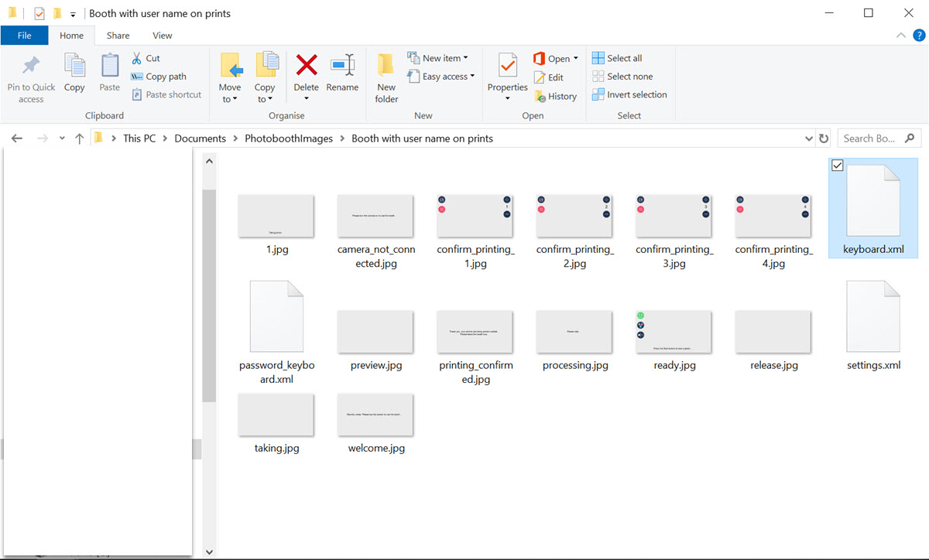The height and width of the screenshot is (560, 929).
Task: Select the 1.jpg thumbnail
Action: click(x=276, y=217)
